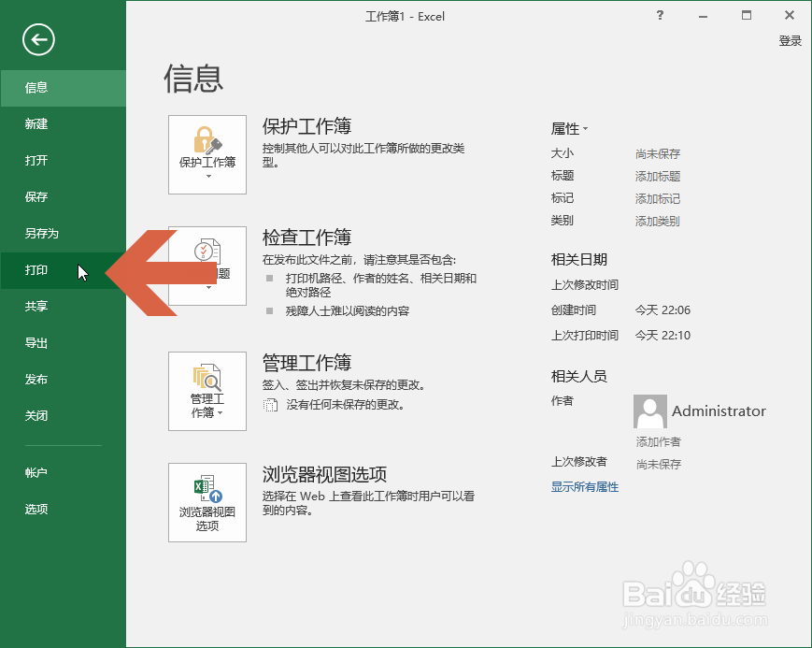Select 发布 in the sidebar

point(64,380)
